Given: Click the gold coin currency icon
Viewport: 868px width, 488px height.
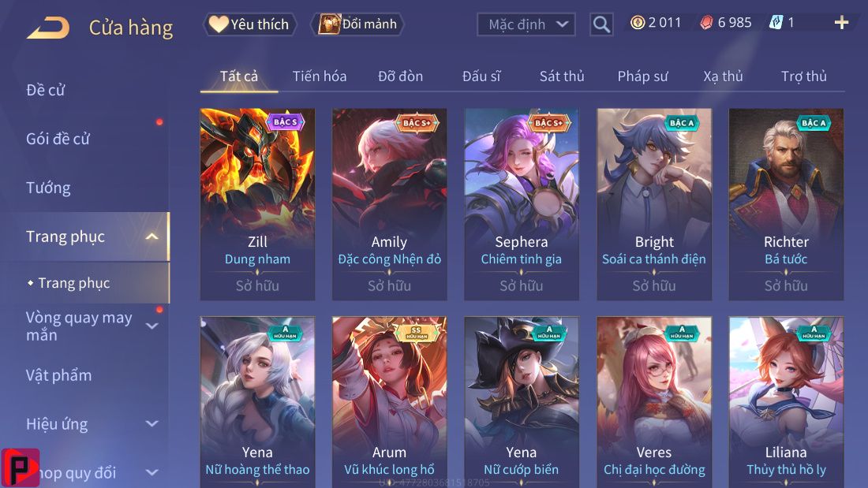Looking at the screenshot, I should pyautogui.click(x=637, y=23).
